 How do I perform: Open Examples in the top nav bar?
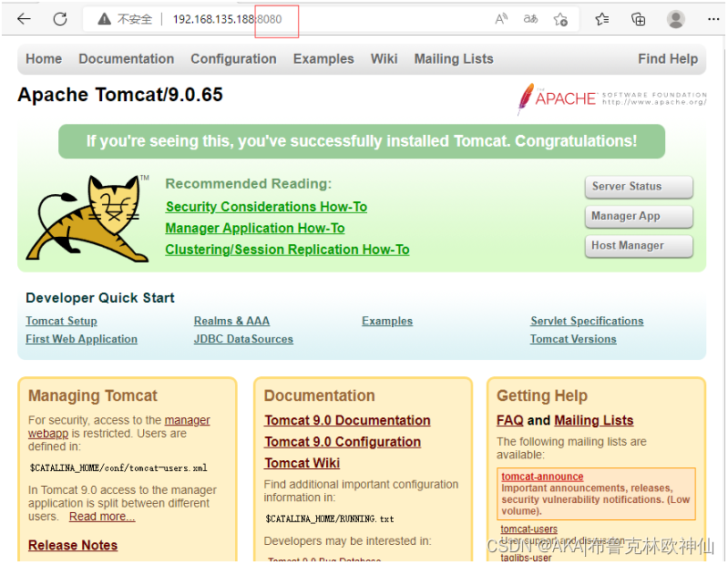323,59
